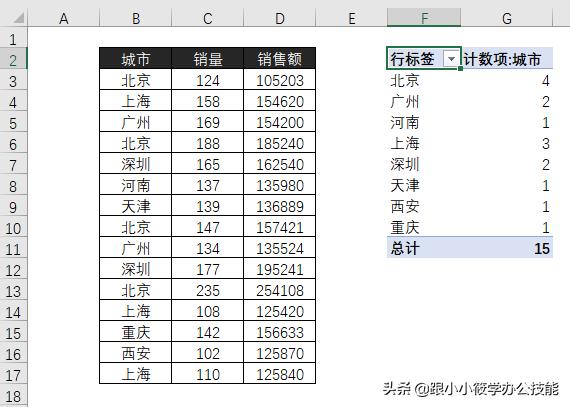This screenshot has height=407, width=570.
Task: Select column C header
Action: pos(208,18)
